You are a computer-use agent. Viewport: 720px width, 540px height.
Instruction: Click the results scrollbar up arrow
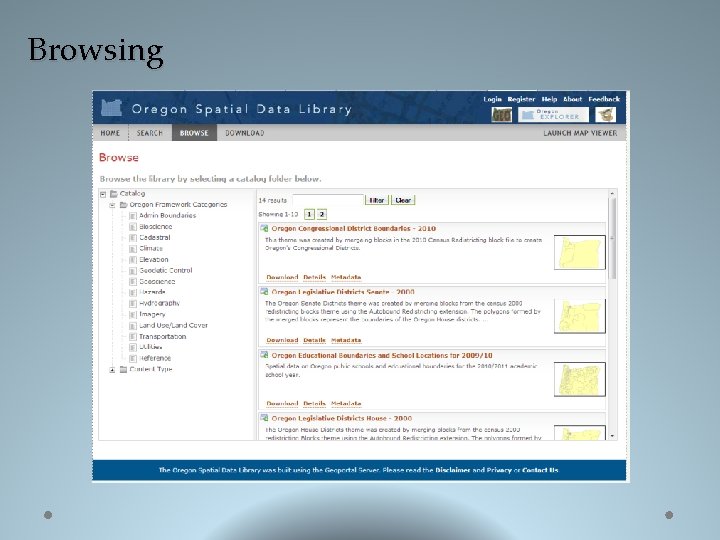612,194
